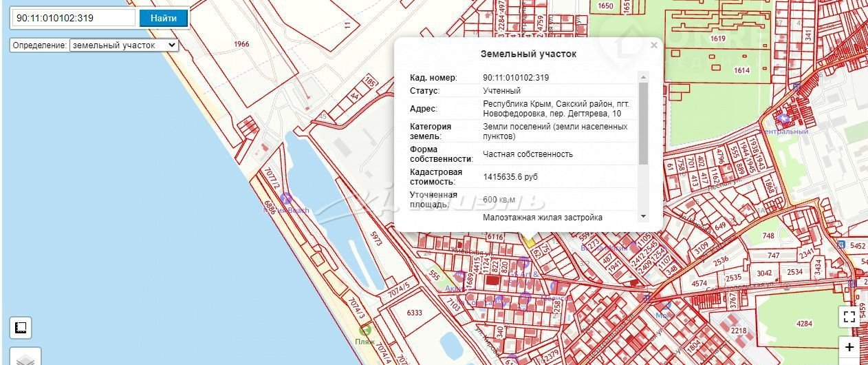Click the Найти search button
Screen dimensions: 868x365
pyautogui.click(x=163, y=18)
